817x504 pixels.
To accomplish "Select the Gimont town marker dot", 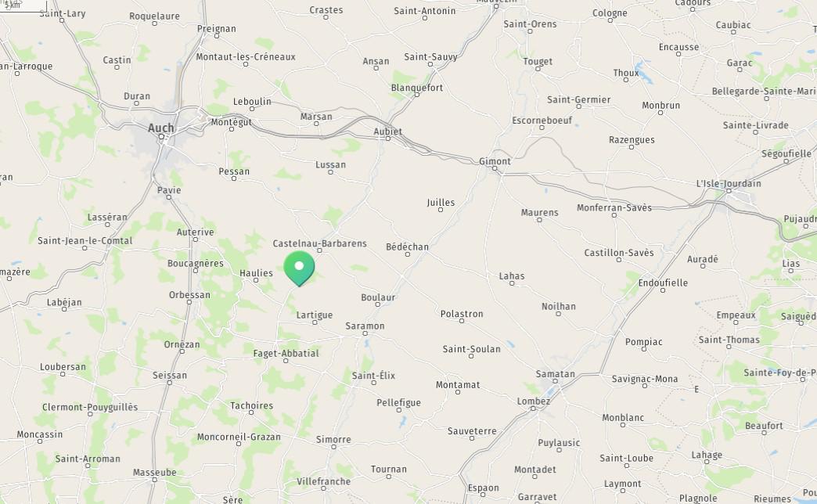I will click(495, 169).
